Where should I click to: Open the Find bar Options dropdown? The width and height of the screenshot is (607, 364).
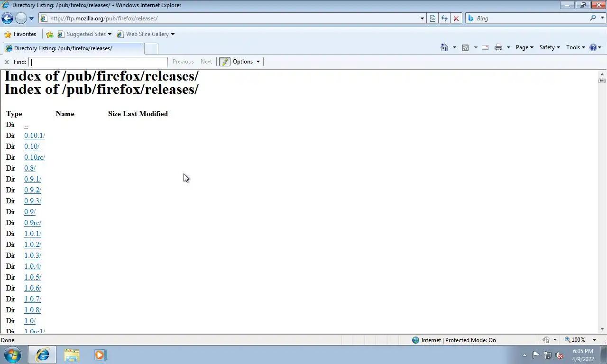[x=247, y=62]
